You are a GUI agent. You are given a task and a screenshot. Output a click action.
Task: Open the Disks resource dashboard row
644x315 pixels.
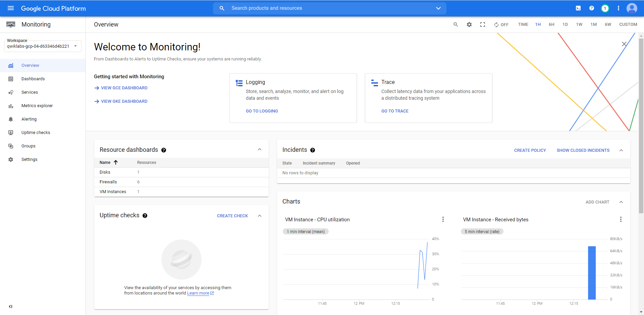click(181, 172)
